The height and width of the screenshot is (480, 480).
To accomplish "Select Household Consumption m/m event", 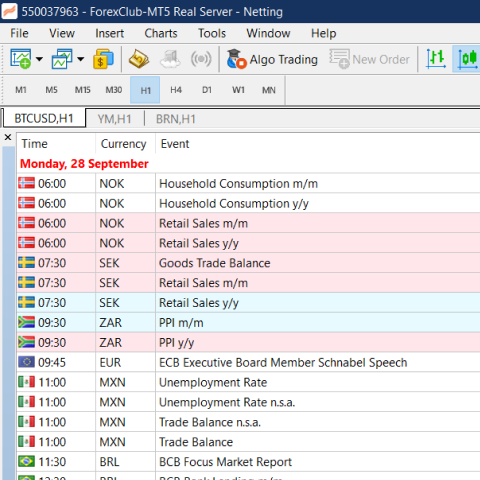I will [x=248, y=183].
